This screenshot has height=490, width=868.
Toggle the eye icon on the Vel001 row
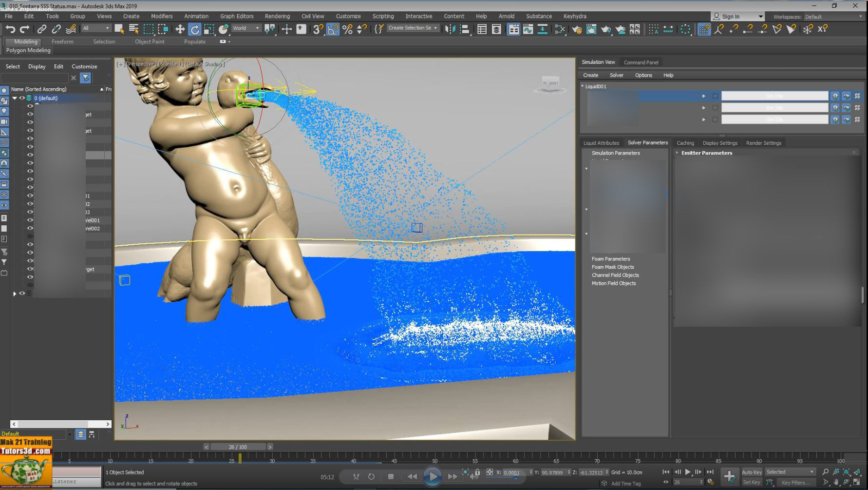pos(30,220)
